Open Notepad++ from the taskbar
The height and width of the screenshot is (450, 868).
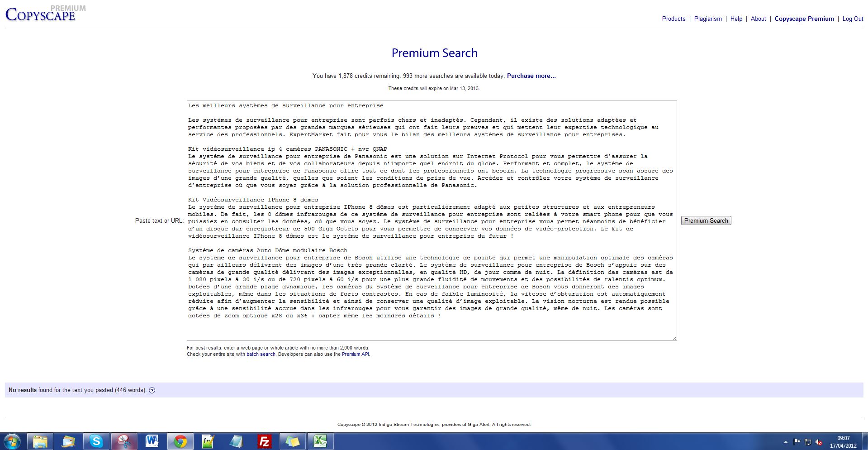(x=208, y=441)
